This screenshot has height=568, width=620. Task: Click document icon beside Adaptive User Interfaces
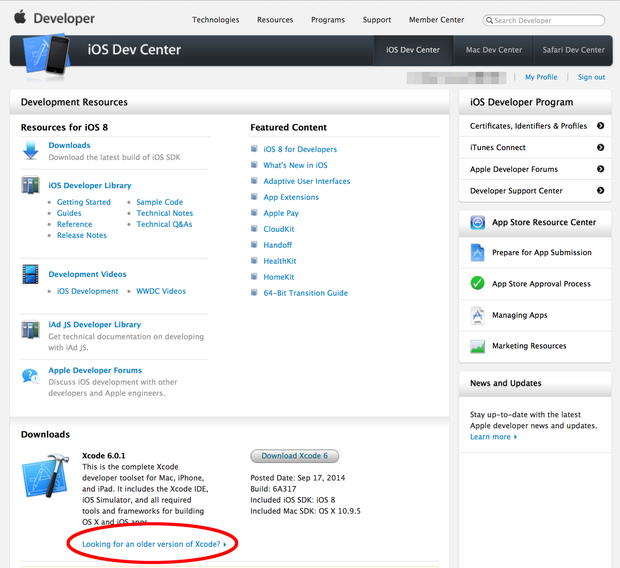[x=254, y=181]
